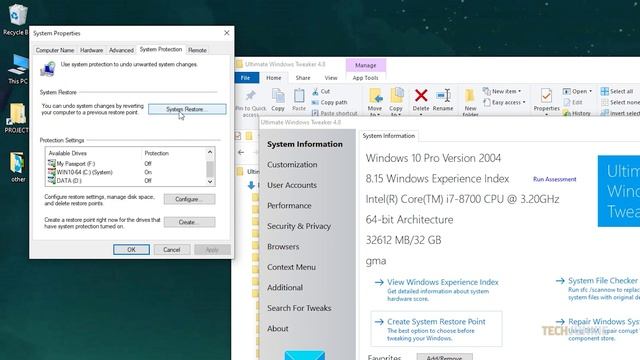Click the Manage contextual ribbon tab
The height and width of the screenshot is (360, 640).
[366, 65]
